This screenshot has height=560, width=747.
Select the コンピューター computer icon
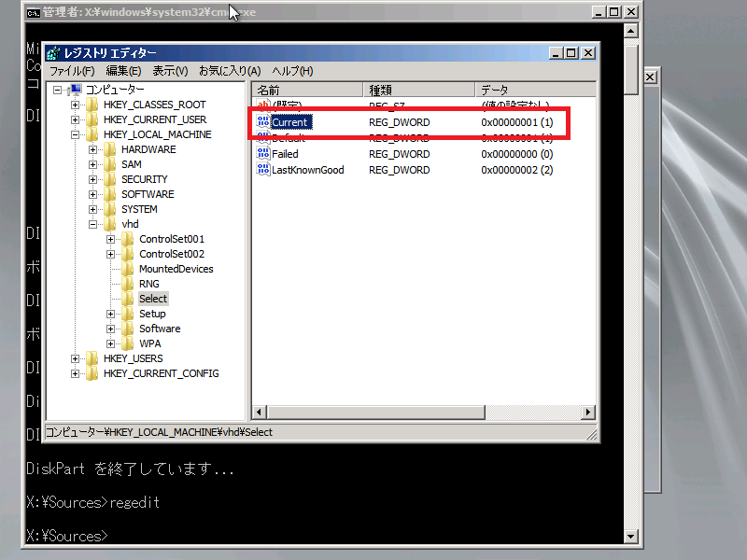point(76,90)
